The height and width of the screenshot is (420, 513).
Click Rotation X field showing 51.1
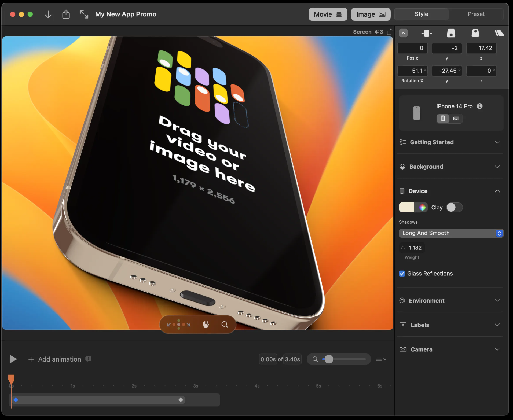[x=412, y=71]
